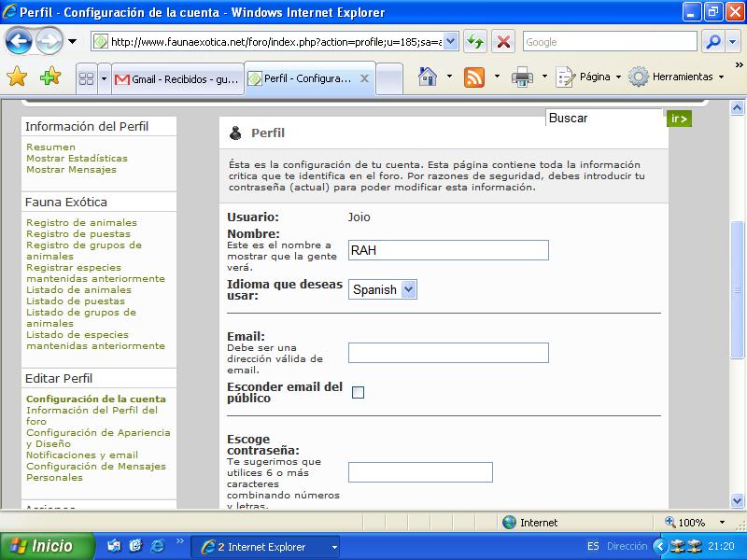Click the Add to Favorites icon
This screenshot has width=747, height=560.
click(x=49, y=77)
